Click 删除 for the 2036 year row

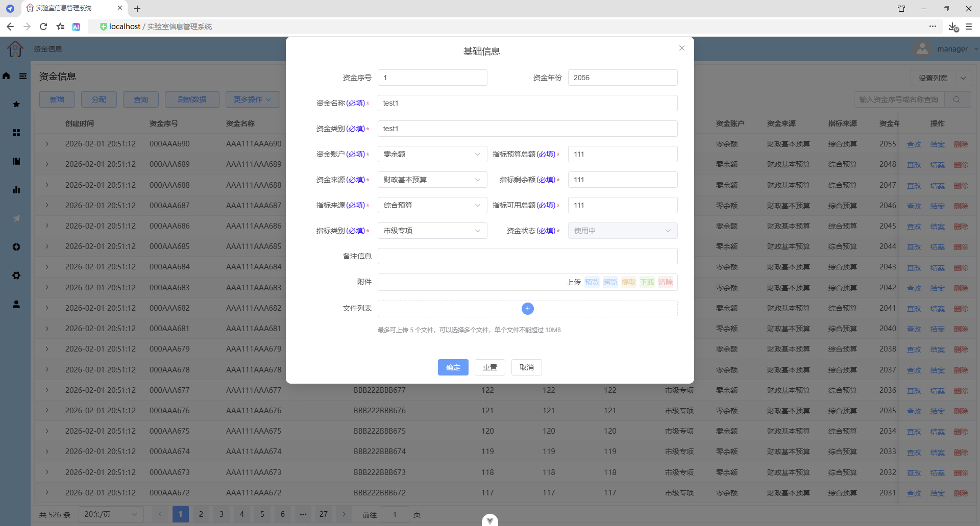(x=961, y=391)
